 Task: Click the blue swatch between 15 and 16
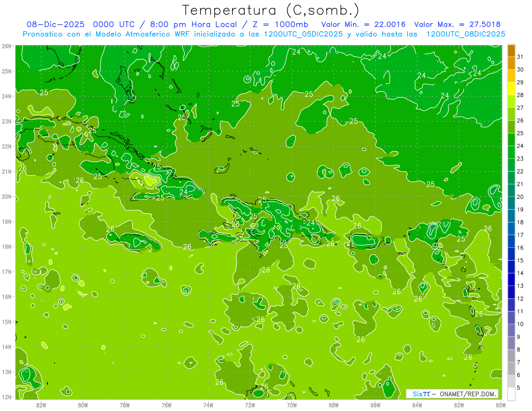(x=511, y=254)
